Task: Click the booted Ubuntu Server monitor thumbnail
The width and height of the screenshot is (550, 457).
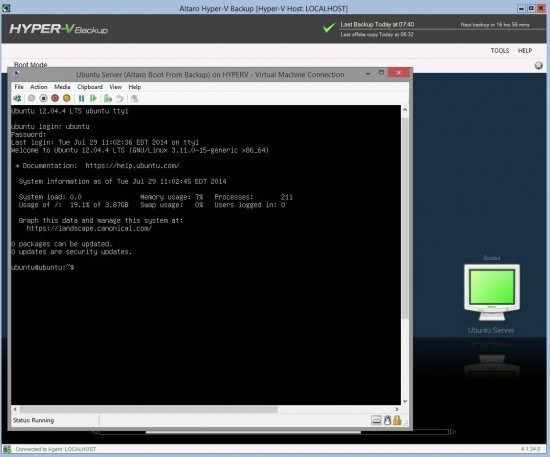Action: click(x=492, y=292)
